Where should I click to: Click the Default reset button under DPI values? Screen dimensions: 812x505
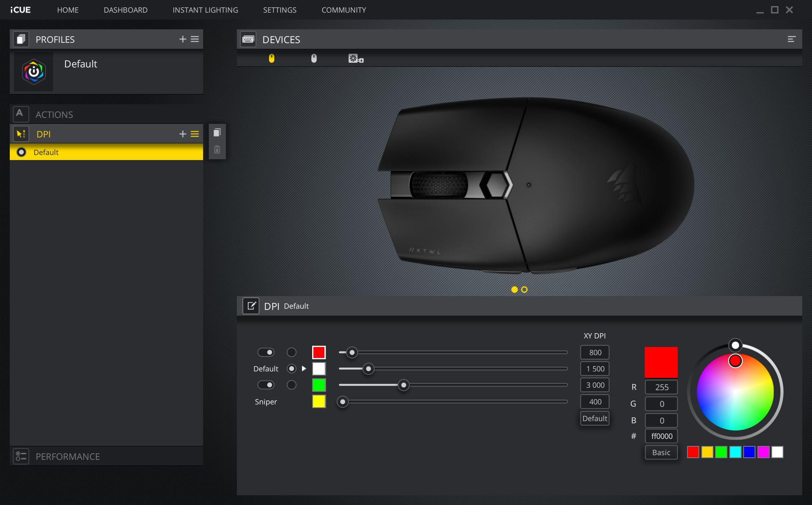coord(595,418)
